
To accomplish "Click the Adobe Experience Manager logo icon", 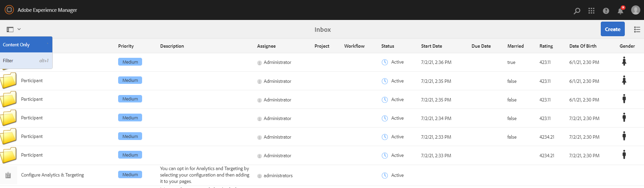I will pyautogui.click(x=9, y=10).
